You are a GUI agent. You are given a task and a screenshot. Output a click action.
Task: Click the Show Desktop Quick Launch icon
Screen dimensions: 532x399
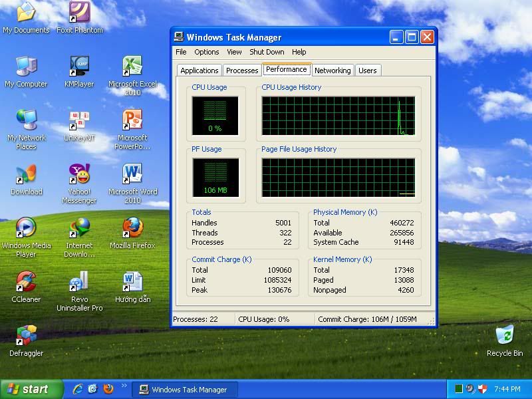(92, 389)
